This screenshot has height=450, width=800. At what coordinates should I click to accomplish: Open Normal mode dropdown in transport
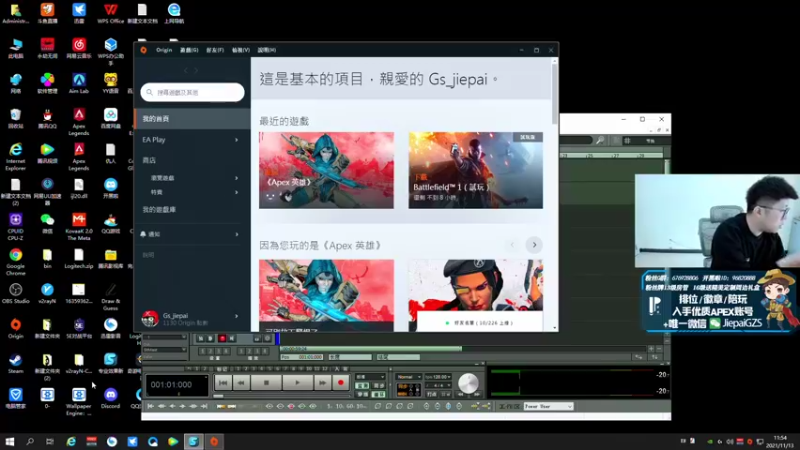[x=409, y=377]
